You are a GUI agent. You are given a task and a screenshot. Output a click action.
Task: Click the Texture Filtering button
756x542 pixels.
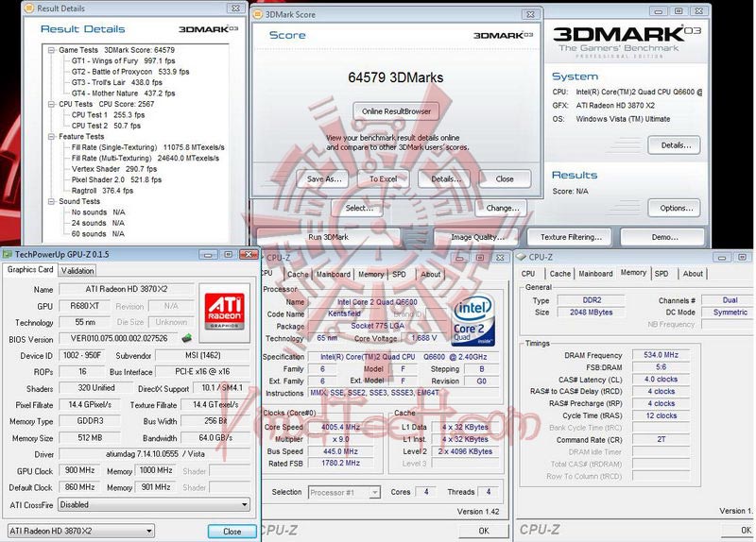click(571, 237)
